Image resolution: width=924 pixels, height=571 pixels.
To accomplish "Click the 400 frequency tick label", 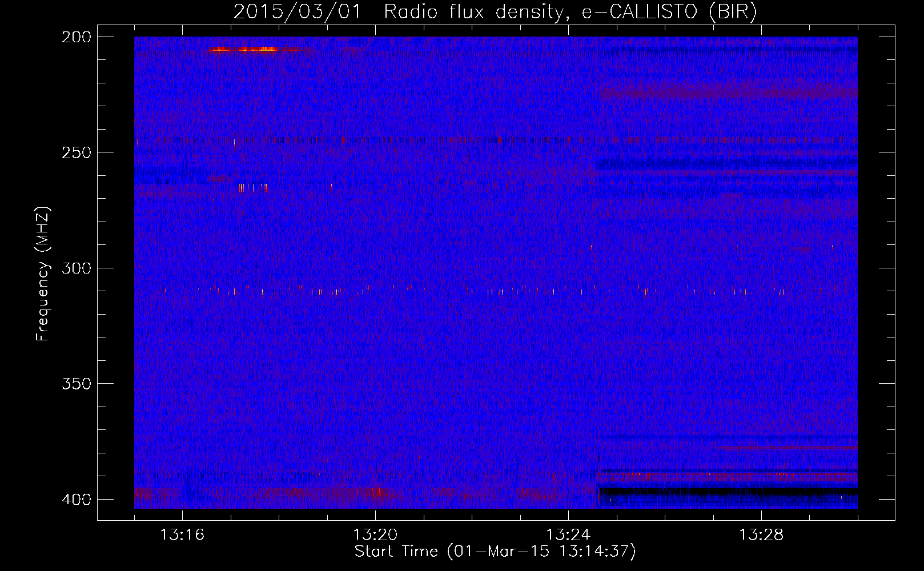I will (76, 499).
